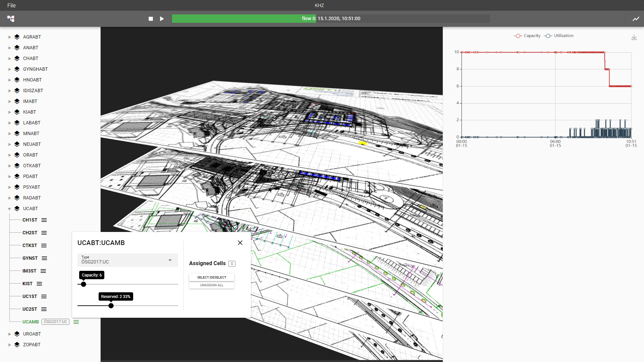
Task: Toggle the chart panel trend icon
Action: [636, 19]
